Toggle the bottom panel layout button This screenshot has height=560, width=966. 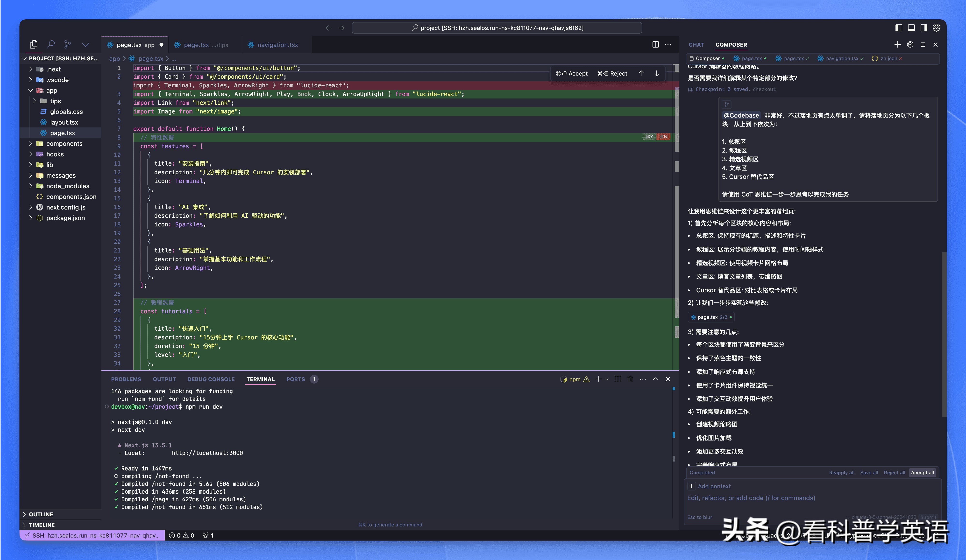(911, 28)
